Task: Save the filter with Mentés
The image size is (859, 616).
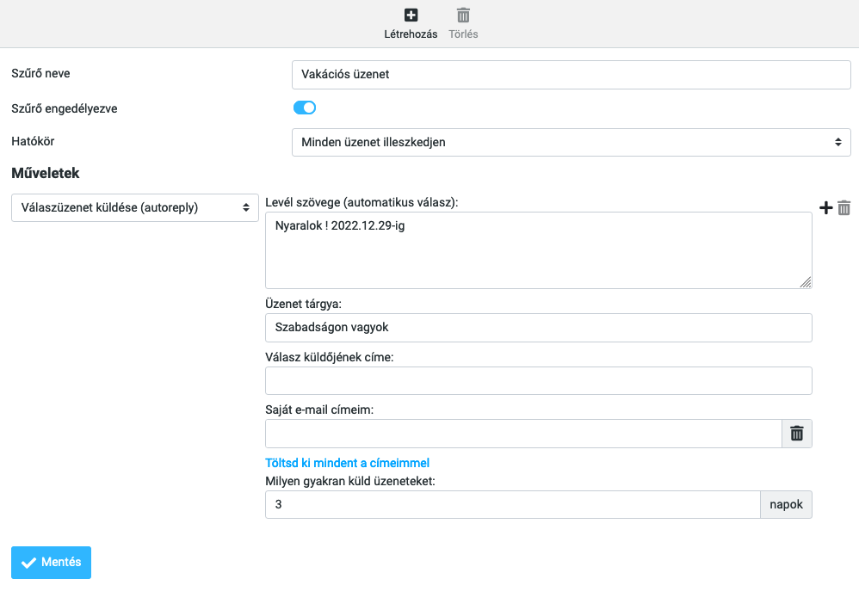Action: (x=51, y=563)
